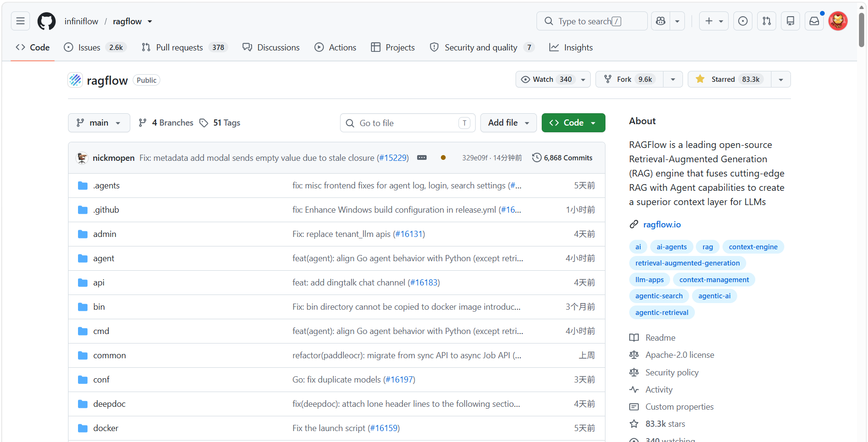Screen dimensions: 868x442
Task: Open the Copilot chat icon
Action: (x=661, y=21)
